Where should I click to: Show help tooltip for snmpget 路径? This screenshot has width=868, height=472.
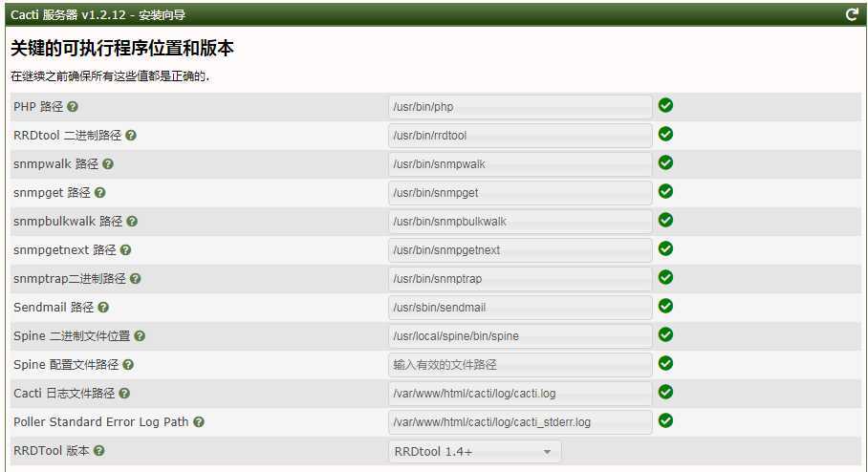pyautogui.click(x=99, y=193)
